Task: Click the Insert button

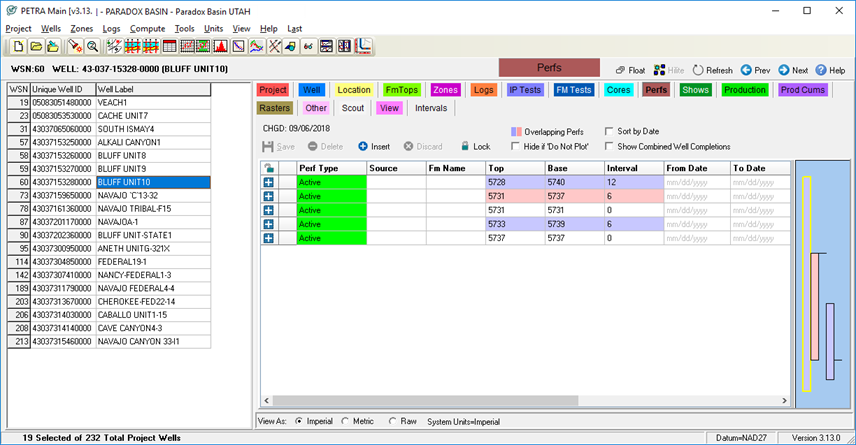Action: pyautogui.click(x=374, y=146)
